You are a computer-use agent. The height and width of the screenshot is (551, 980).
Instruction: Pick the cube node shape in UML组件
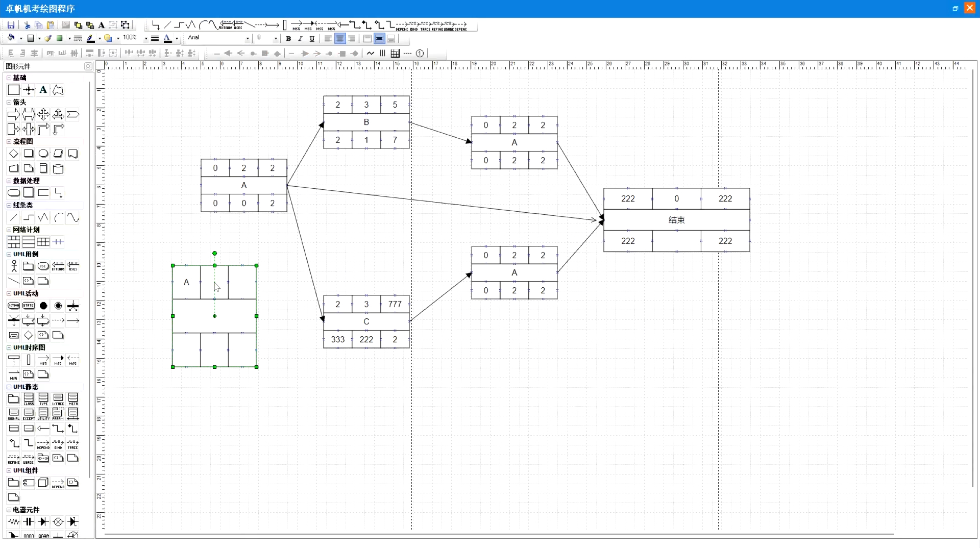pyautogui.click(x=43, y=482)
